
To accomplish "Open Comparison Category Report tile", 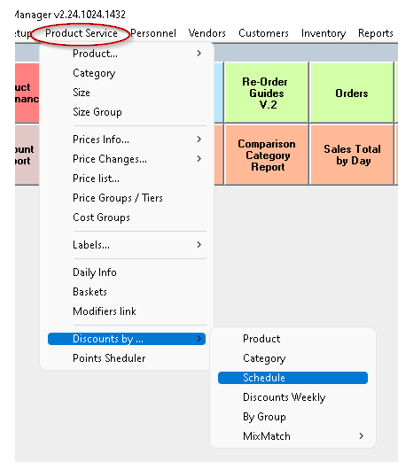I will (266, 155).
